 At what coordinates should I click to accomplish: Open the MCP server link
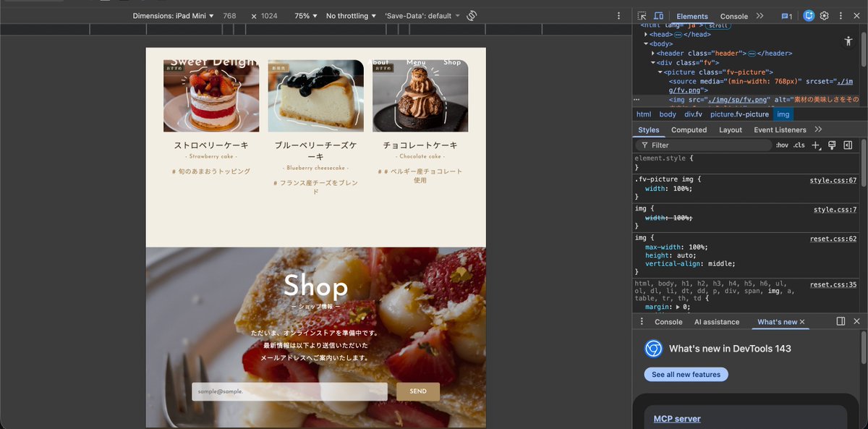coord(677,419)
